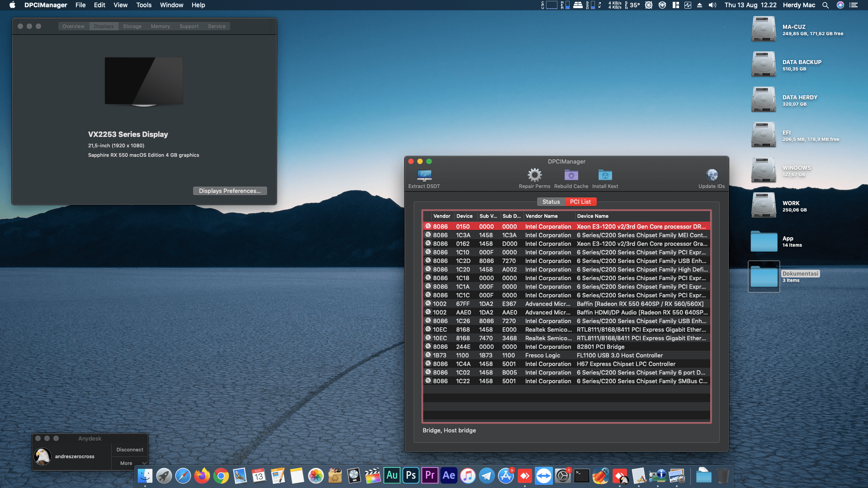Click the Install Kext icon

pyautogui.click(x=605, y=175)
